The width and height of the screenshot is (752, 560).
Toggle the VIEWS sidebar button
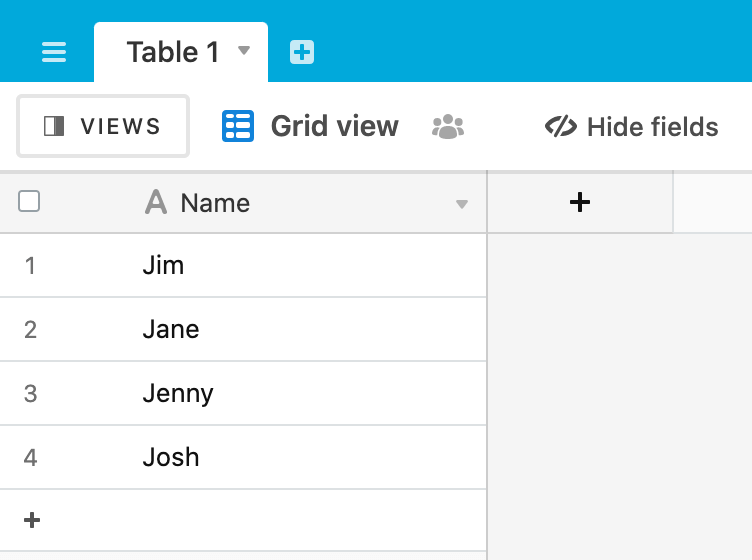pos(103,126)
